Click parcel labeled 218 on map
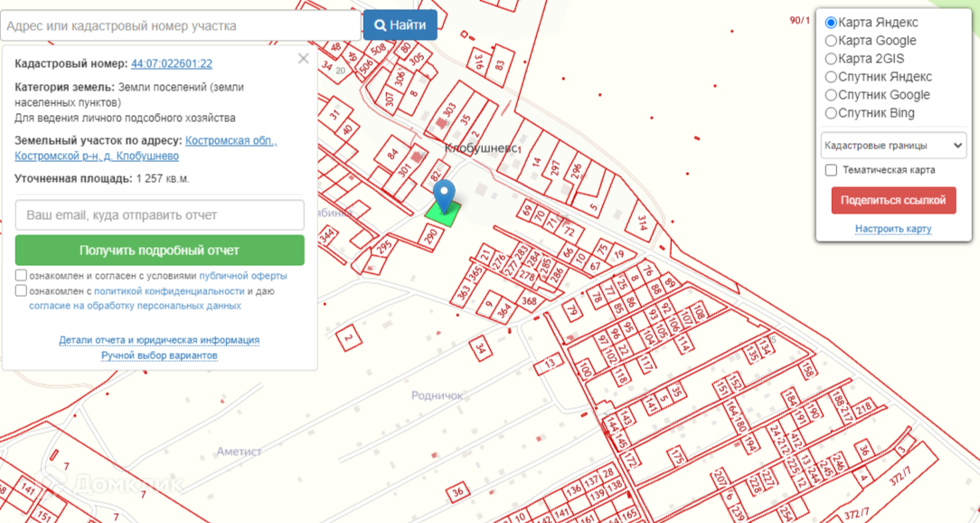980x523 pixels. (863, 408)
